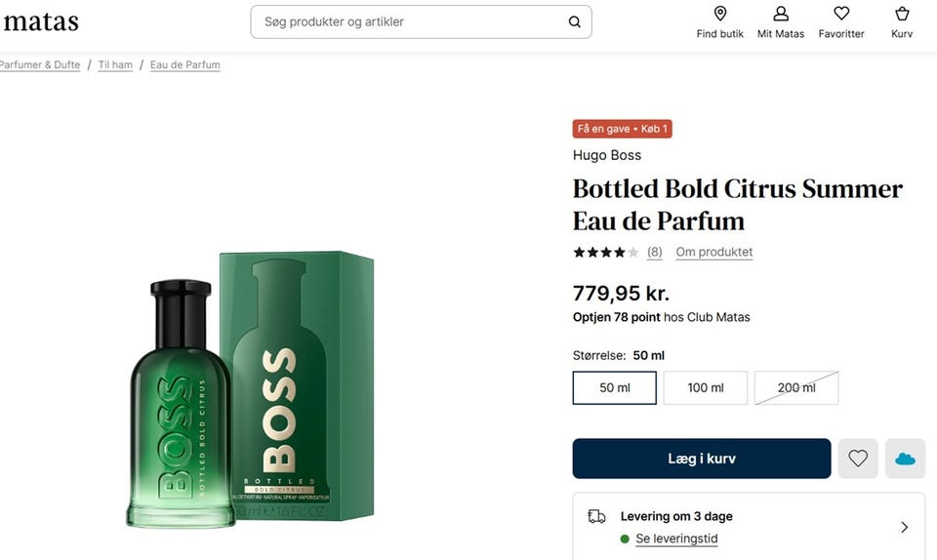Go to Til ham breadcrumb

pyautogui.click(x=115, y=65)
